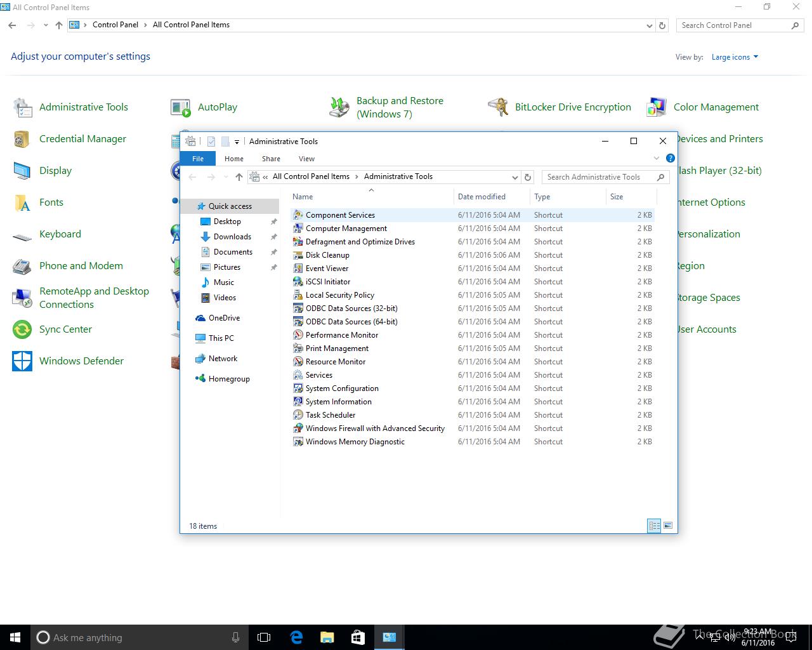812x650 pixels.
Task: Select the Performance Monitor icon
Action: click(x=298, y=335)
